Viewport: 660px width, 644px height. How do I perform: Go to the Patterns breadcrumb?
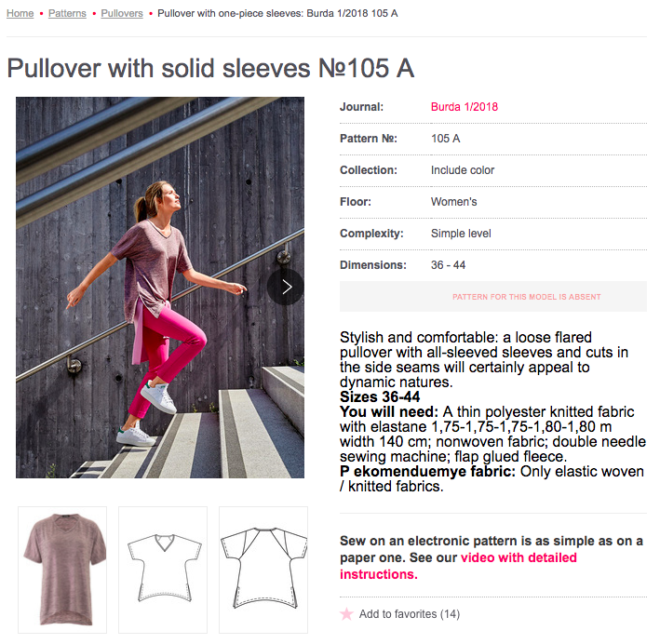pos(67,14)
